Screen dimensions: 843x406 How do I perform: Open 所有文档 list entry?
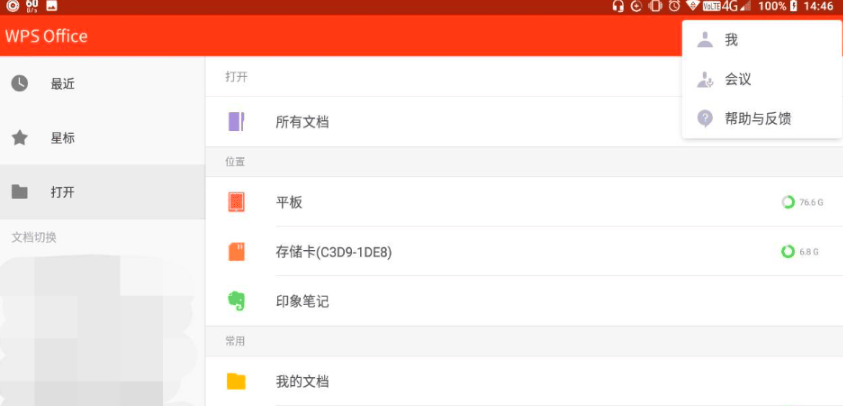(x=524, y=122)
